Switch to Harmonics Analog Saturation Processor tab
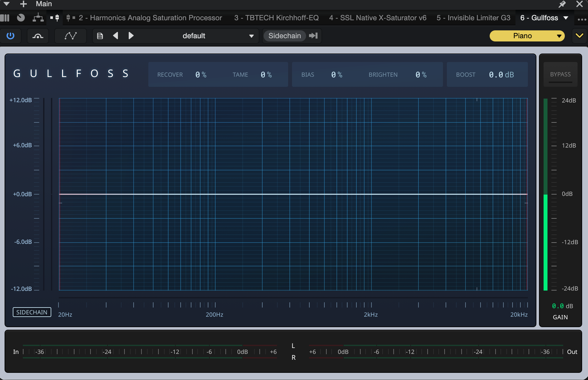 coord(150,18)
